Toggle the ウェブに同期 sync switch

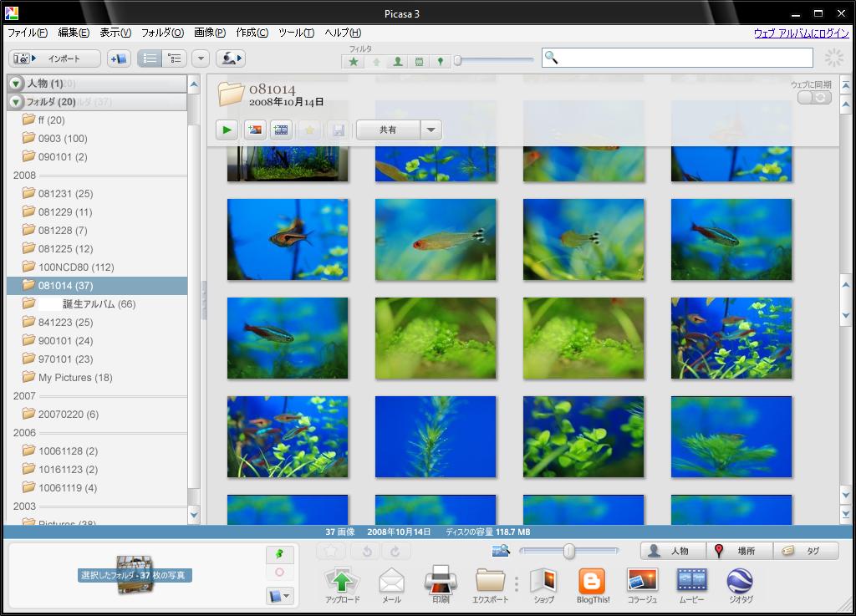point(814,98)
